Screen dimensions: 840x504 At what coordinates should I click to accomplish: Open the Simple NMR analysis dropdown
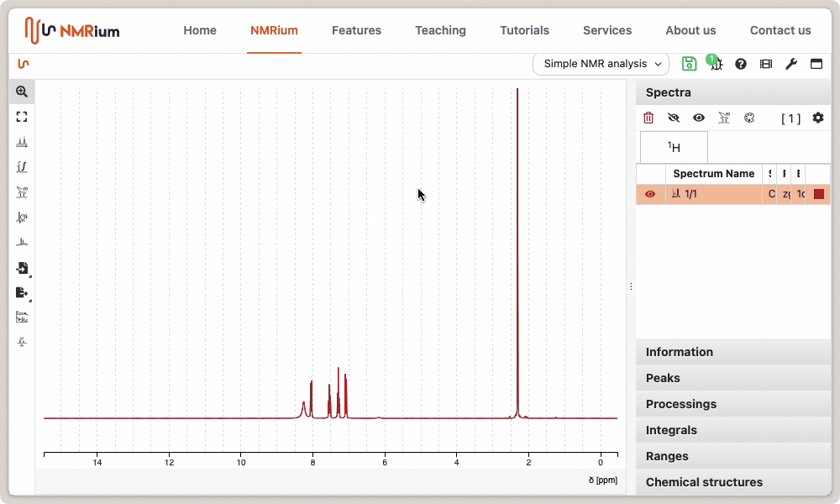click(601, 64)
